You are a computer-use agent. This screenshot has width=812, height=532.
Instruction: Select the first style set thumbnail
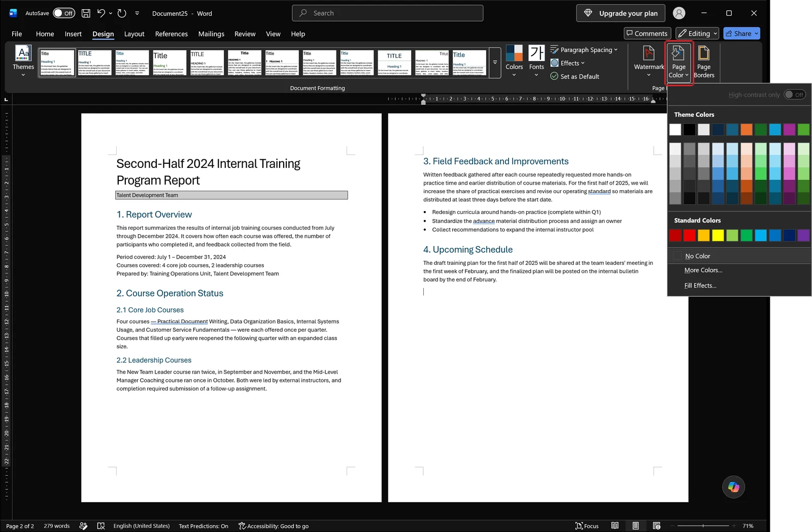pyautogui.click(x=57, y=63)
